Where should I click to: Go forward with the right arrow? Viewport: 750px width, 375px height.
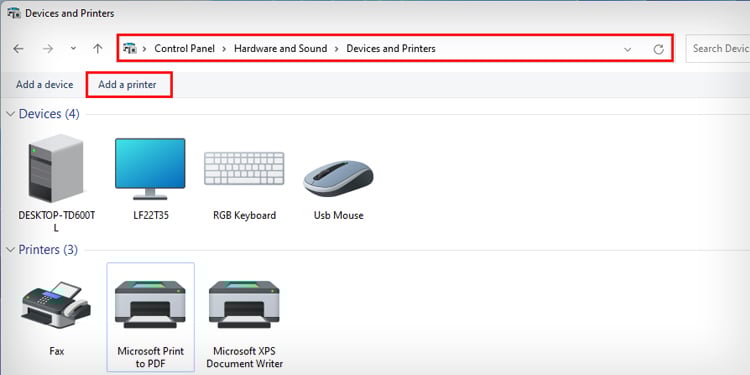[48, 48]
